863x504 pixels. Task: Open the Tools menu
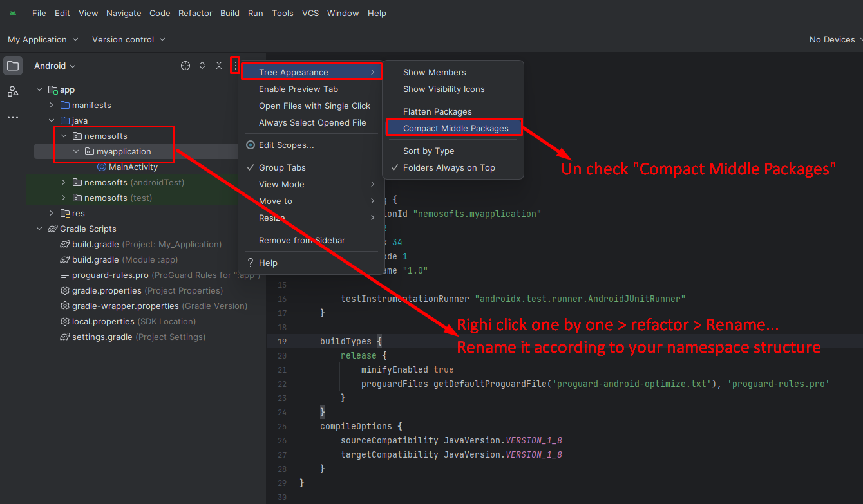point(282,13)
